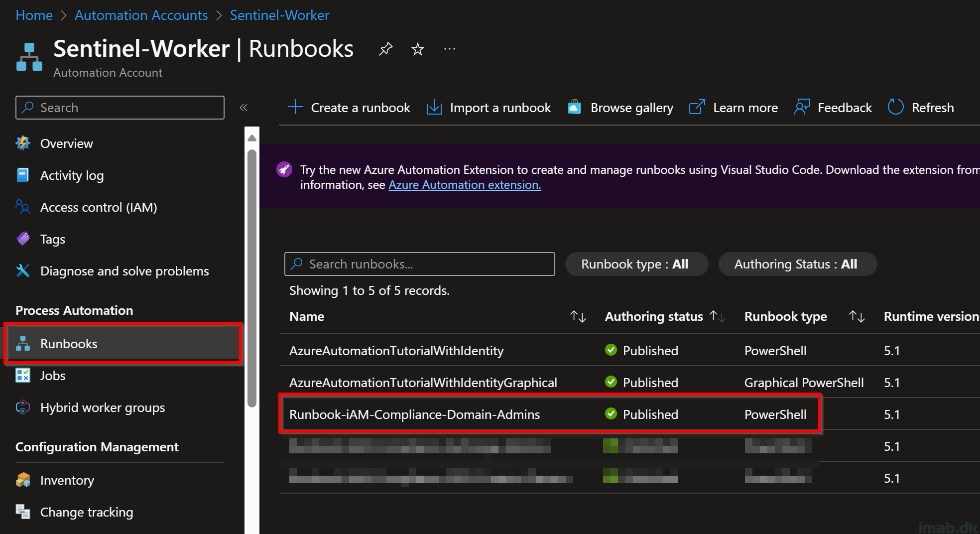The image size is (980, 534).
Task: Open the Azure Automation extension link
Action: coord(465,185)
